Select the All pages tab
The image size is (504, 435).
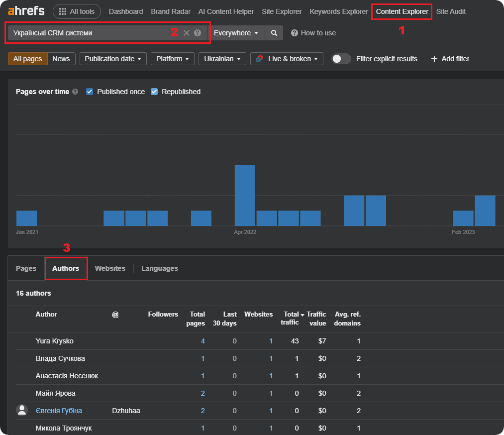click(x=28, y=59)
